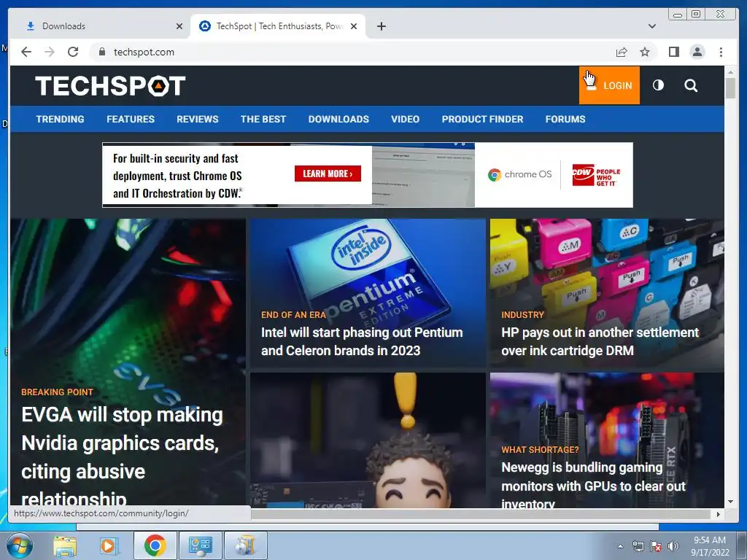
Task: Click the last taskbar icon next to Control Panel
Action: click(x=246, y=545)
